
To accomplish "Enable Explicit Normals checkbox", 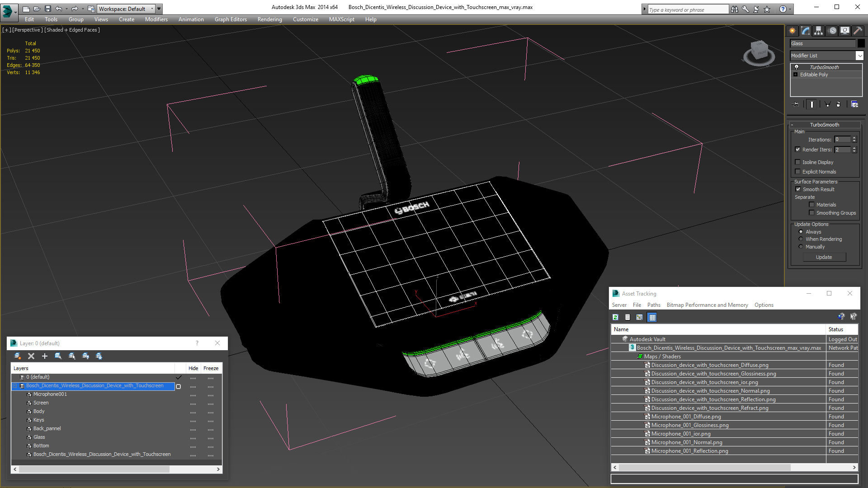I will pyautogui.click(x=797, y=172).
